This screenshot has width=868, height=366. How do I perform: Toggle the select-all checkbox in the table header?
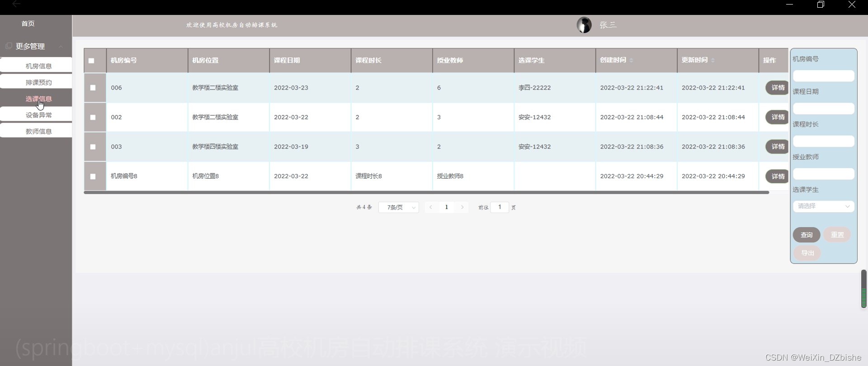[91, 61]
